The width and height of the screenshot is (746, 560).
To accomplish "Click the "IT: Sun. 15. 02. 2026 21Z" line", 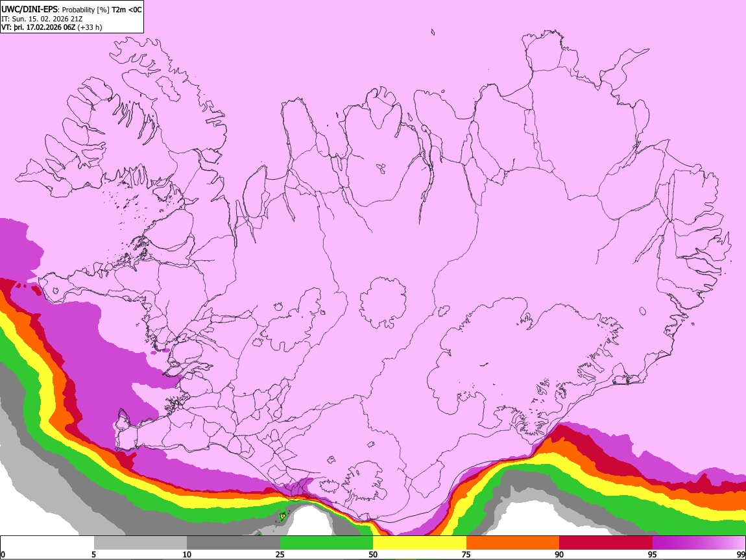I will 42,19.
